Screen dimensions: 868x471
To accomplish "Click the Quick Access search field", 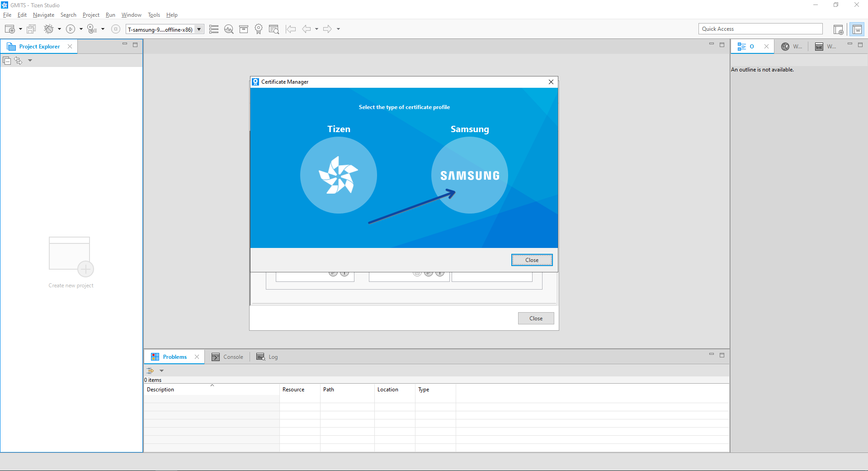I will pyautogui.click(x=760, y=29).
